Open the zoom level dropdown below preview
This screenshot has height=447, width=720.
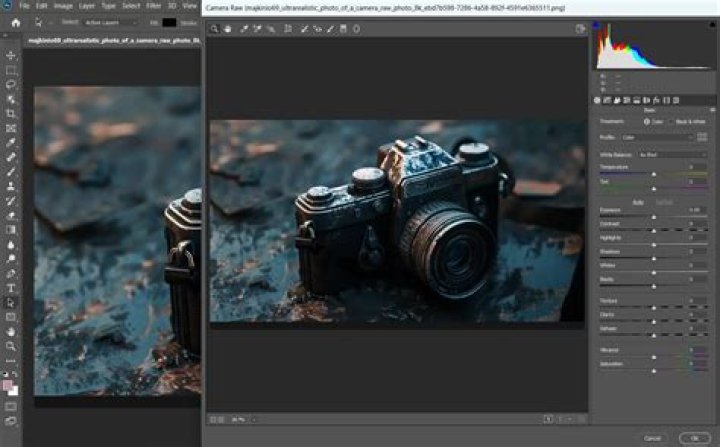tap(241, 419)
